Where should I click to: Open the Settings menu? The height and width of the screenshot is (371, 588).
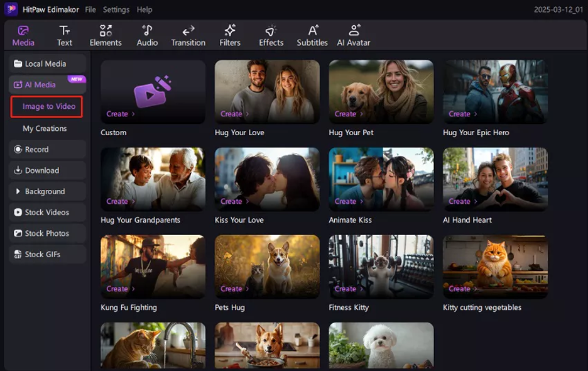coord(116,9)
